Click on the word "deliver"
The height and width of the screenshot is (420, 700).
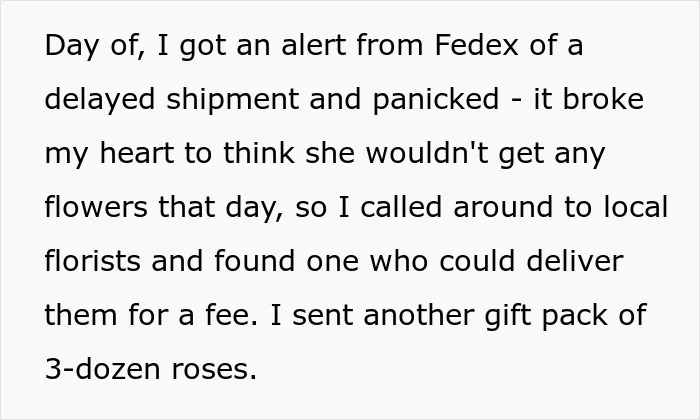point(575,261)
